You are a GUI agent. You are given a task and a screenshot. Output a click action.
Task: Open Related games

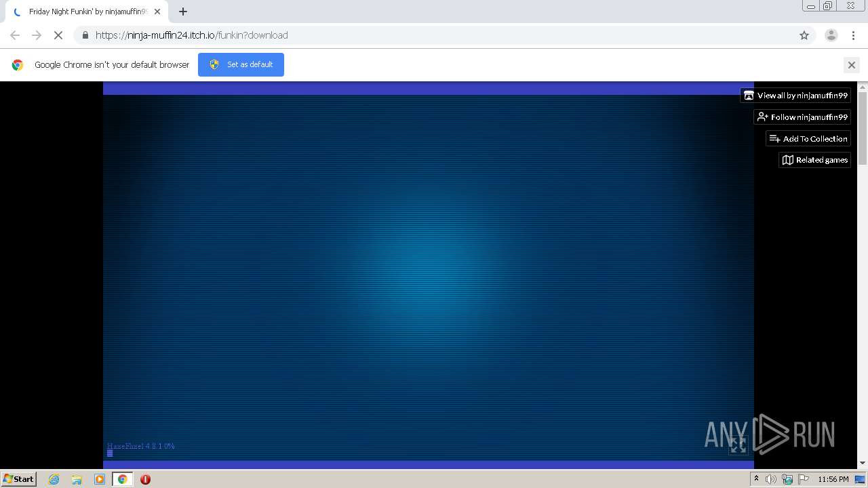point(814,160)
